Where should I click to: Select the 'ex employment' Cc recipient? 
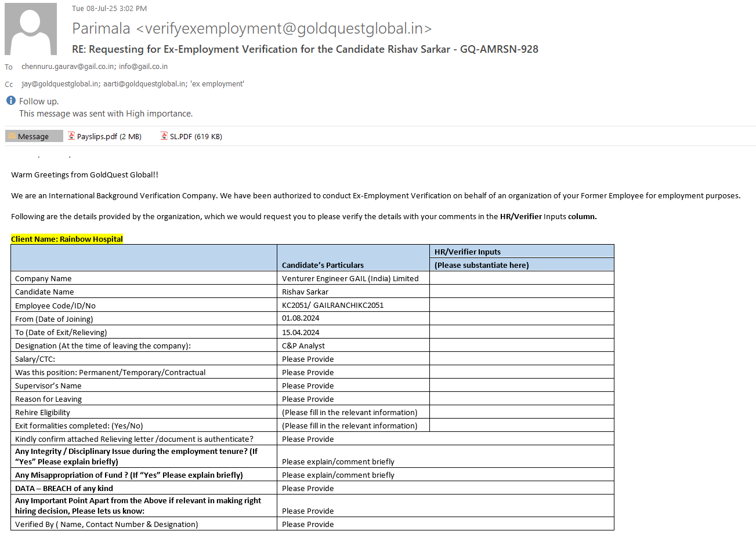[x=217, y=84]
